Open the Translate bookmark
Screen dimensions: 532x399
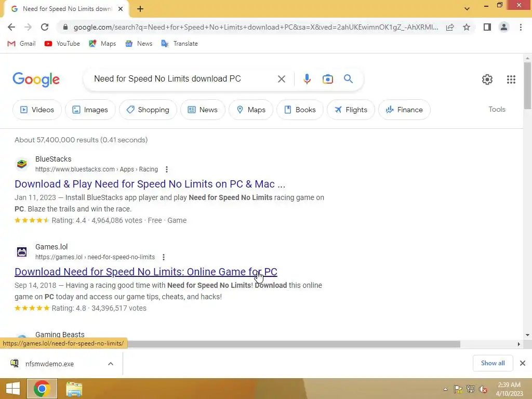point(179,44)
